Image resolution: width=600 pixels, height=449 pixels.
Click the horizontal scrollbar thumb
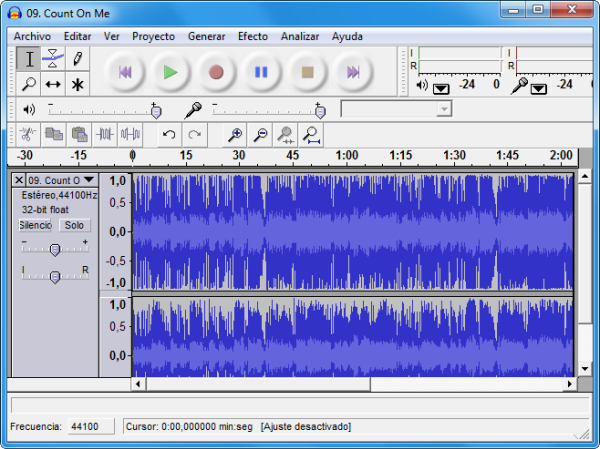pos(258,384)
